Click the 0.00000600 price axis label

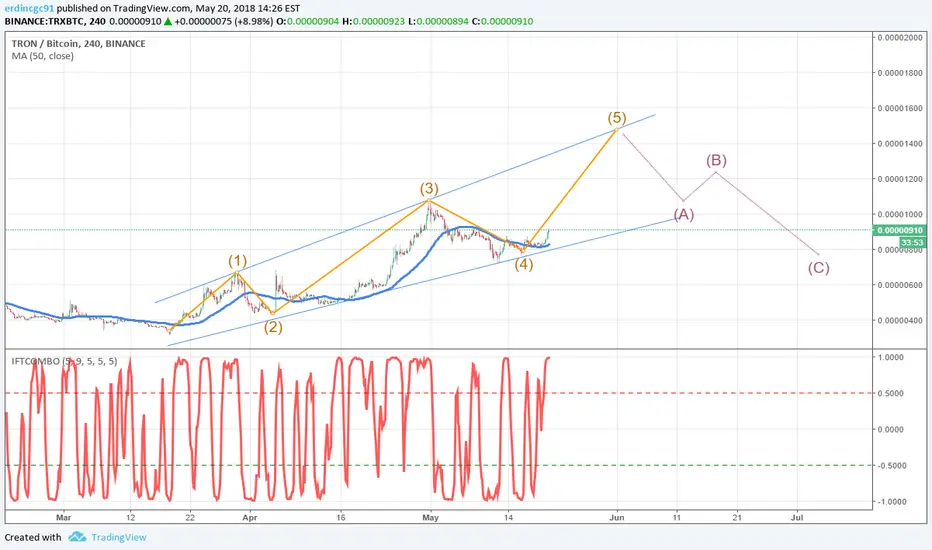click(x=900, y=285)
